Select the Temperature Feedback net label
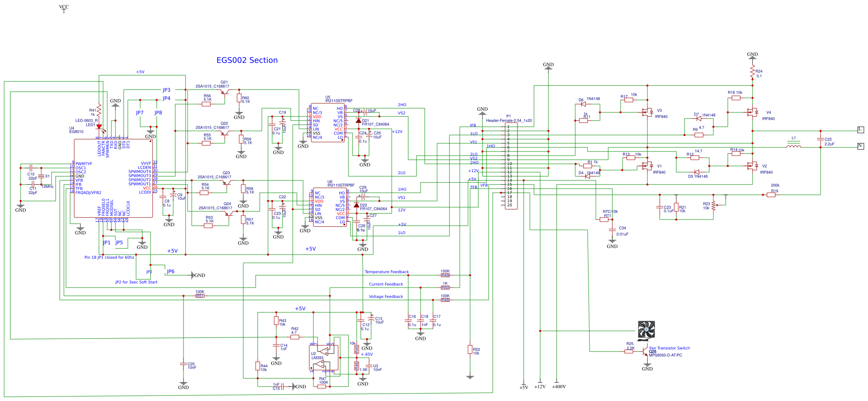This screenshot has height=401, width=868. pos(386,271)
